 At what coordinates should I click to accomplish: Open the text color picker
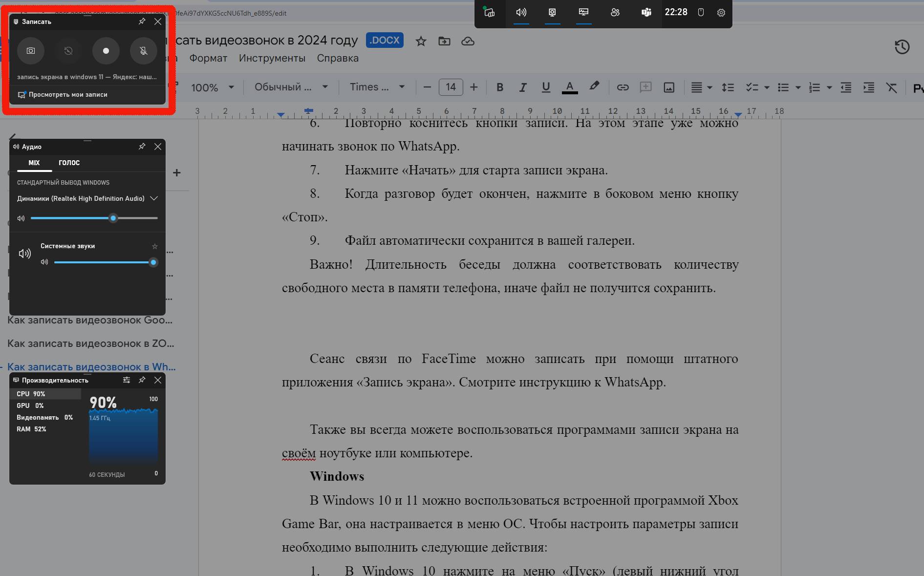pos(570,87)
